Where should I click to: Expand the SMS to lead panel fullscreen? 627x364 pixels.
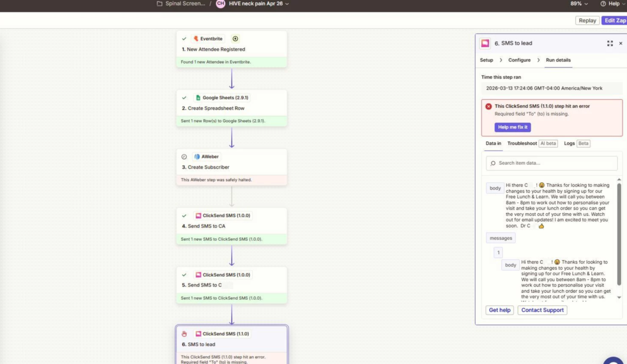point(610,43)
